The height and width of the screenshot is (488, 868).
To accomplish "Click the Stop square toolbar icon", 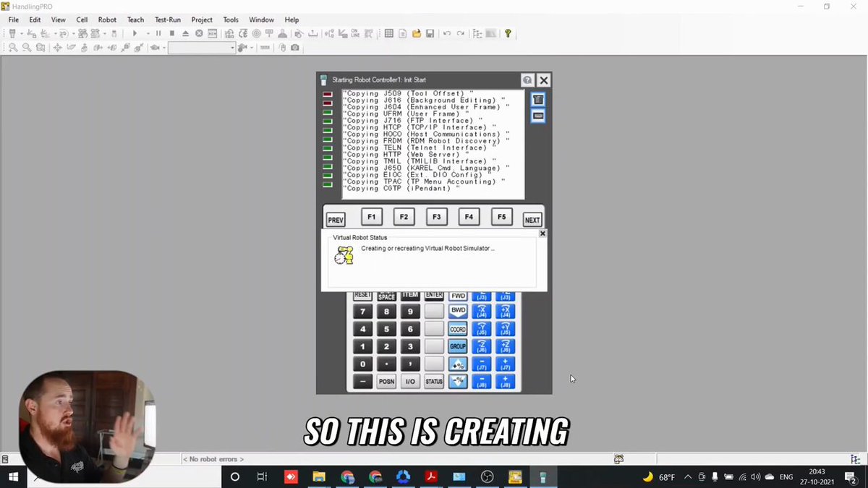I will pos(171,33).
